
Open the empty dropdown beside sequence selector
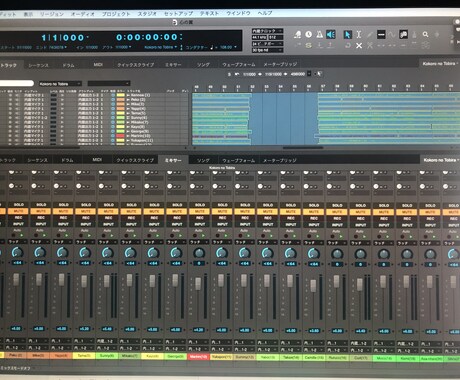pos(109,83)
